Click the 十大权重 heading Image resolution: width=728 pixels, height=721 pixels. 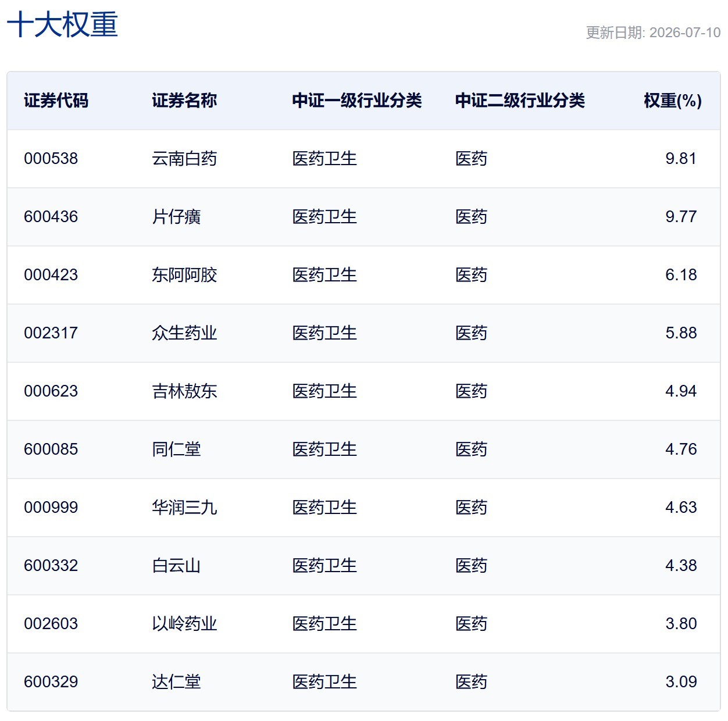62,25
